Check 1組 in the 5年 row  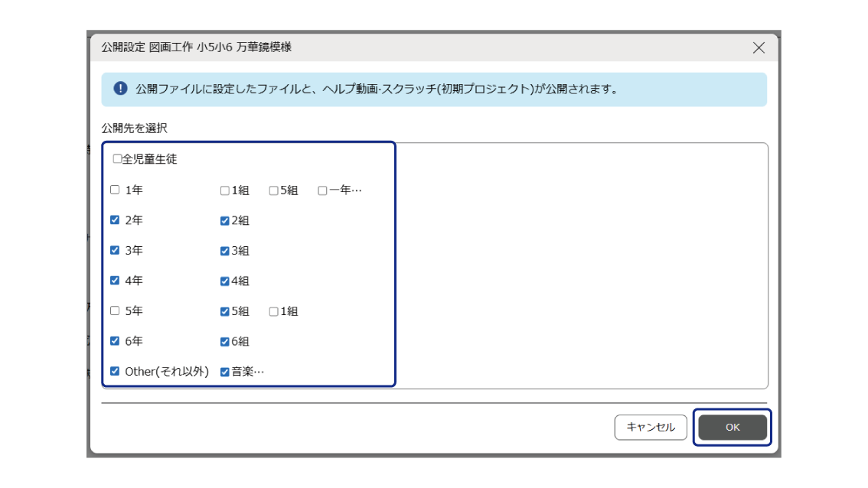point(273,311)
